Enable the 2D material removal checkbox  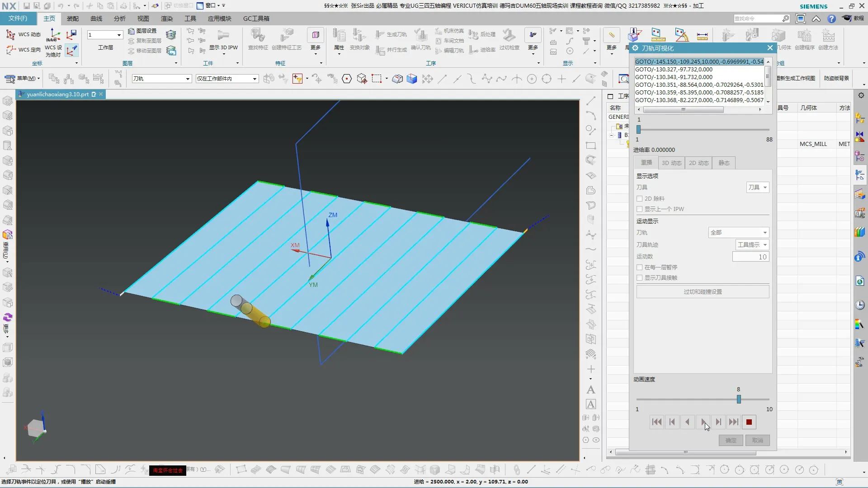click(640, 199)
